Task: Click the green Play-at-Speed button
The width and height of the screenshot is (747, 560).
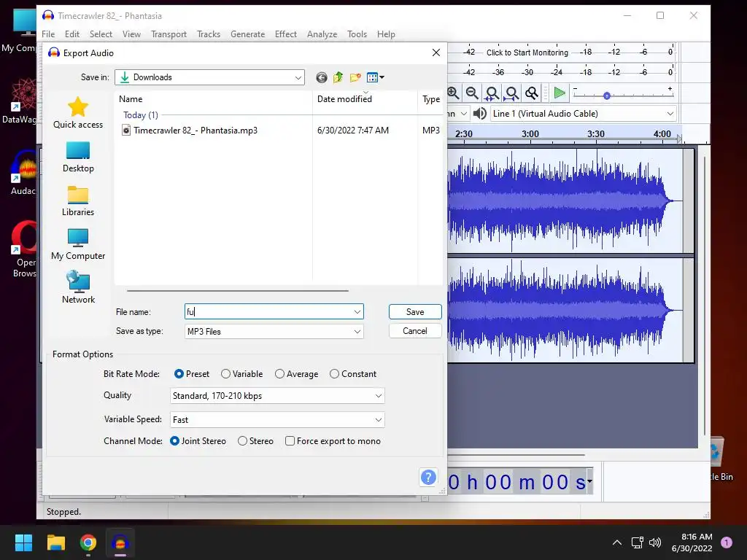Action: tap(560, 93)
